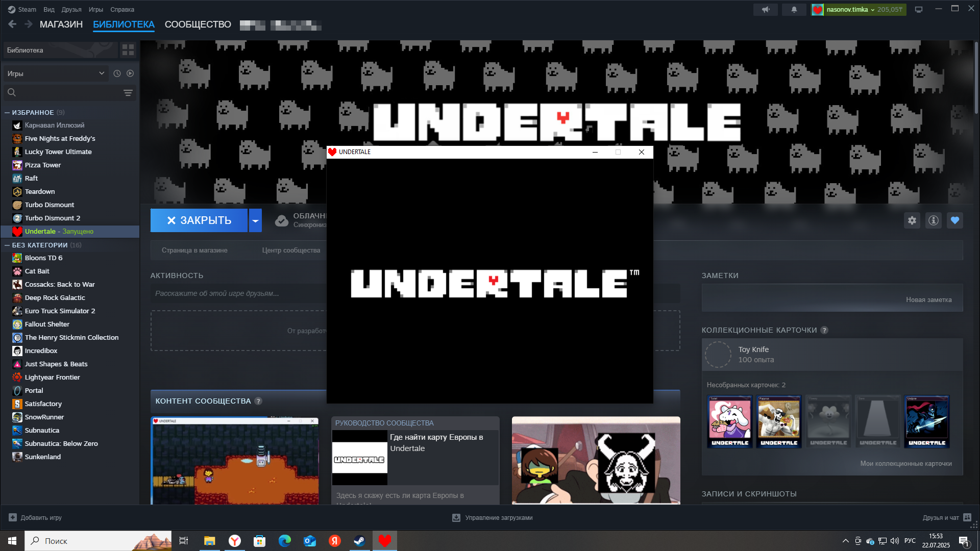The image size is (980, 551).
Task: Open Friends and chat panel icon
Action: pyautogui.click(x=967, y=517)
